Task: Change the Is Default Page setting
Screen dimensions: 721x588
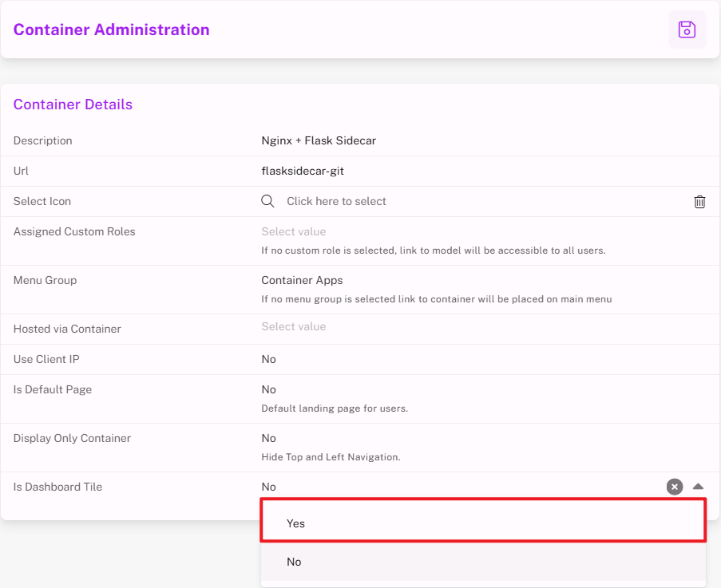Action: pos(269,389)
